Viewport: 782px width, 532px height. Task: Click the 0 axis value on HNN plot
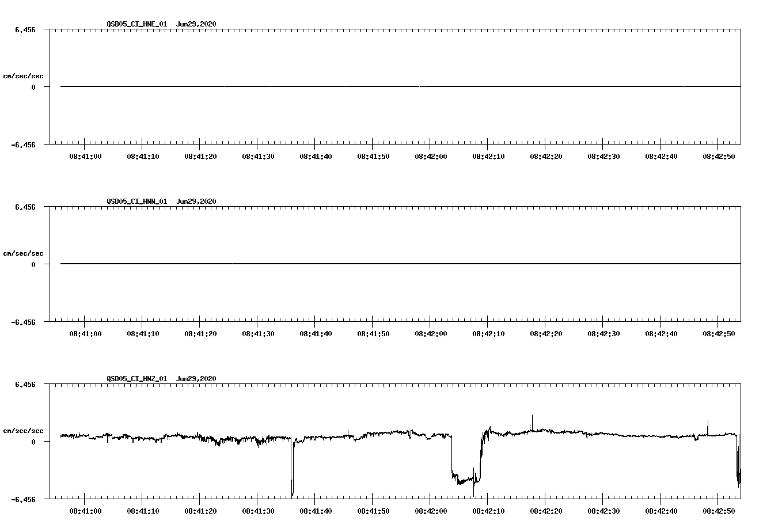coord(33,265)
